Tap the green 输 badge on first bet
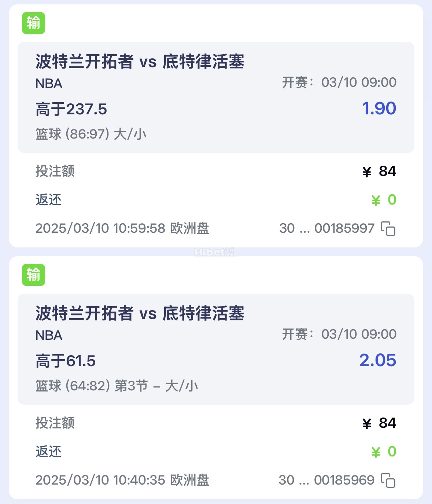Viewport: 432px width, 504px height. (x=33, y=23)
